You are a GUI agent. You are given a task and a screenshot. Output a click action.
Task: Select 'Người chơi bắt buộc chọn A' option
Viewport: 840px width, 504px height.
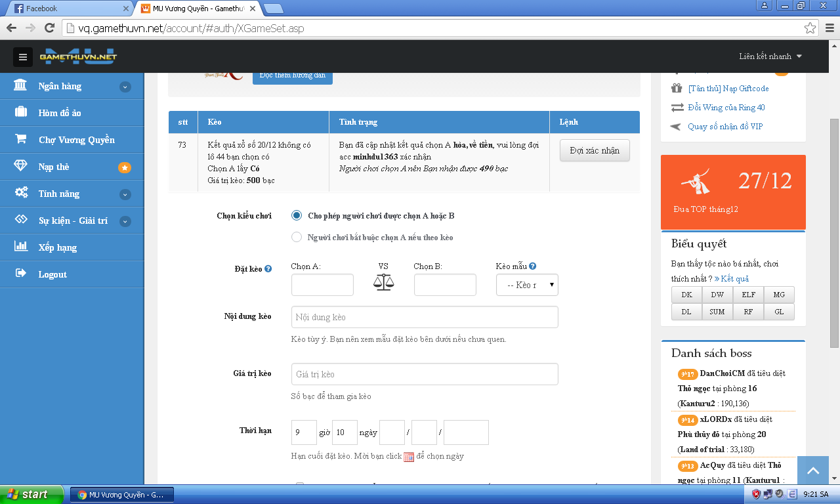pos(297,237)
